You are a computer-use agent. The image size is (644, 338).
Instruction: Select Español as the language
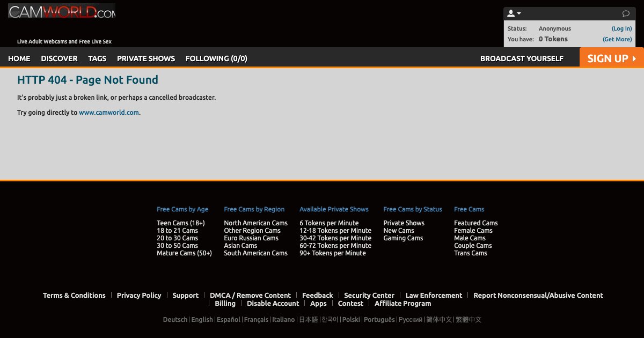[228, 320]
